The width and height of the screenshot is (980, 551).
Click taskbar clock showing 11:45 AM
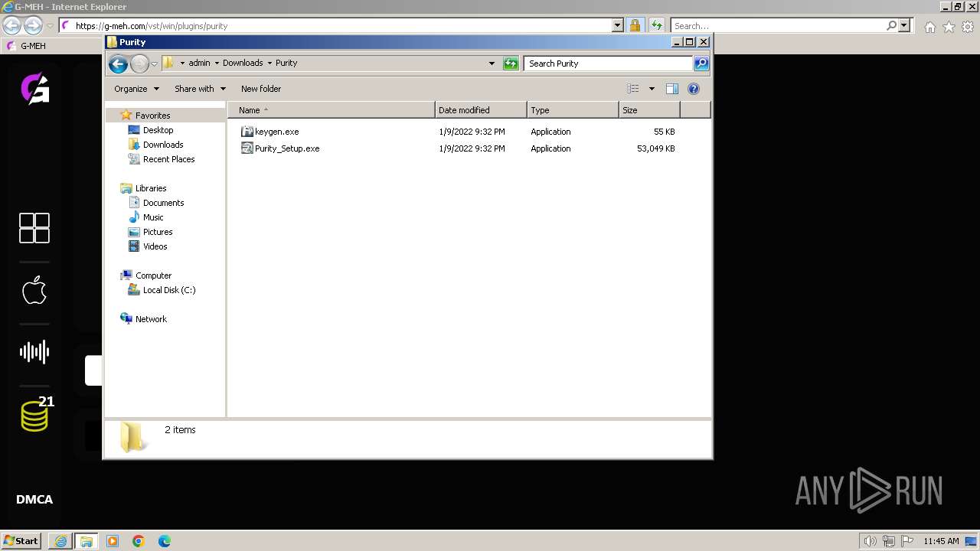(941, 541)
